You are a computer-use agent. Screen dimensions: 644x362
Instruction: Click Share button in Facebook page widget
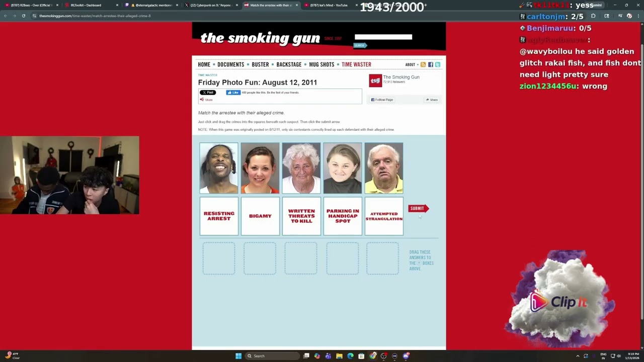432,100
